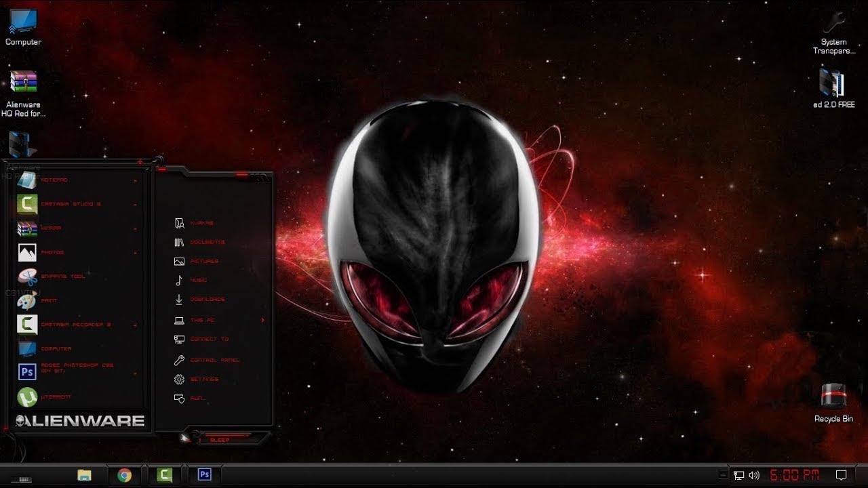This screenshot has width=868, height=488.
Task: Expand the Notepad submenu arrow
Action: pos(134,180)
